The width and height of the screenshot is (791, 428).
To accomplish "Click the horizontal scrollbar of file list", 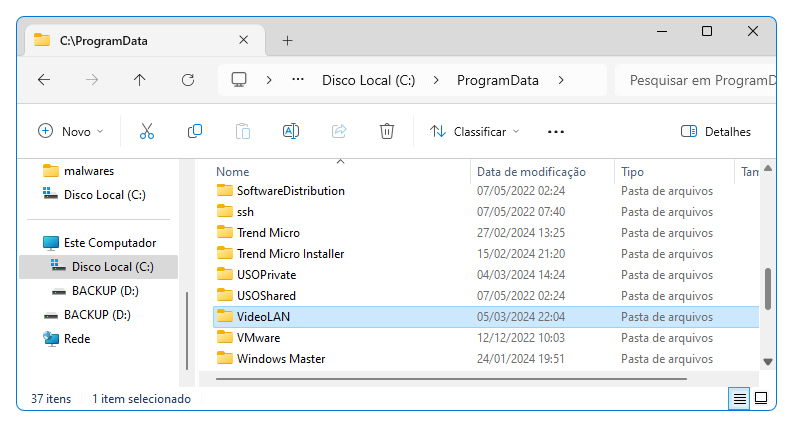I will pos(451,379).
